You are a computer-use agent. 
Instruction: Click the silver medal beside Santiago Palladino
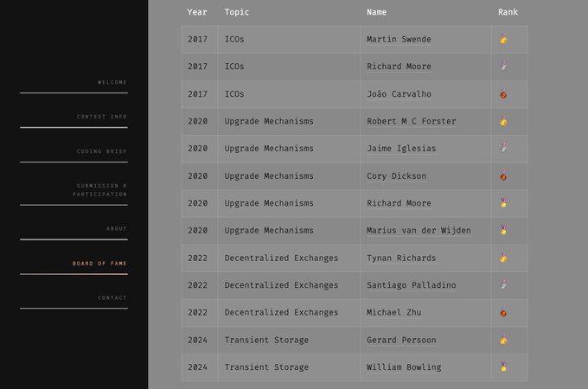point(503,284)
